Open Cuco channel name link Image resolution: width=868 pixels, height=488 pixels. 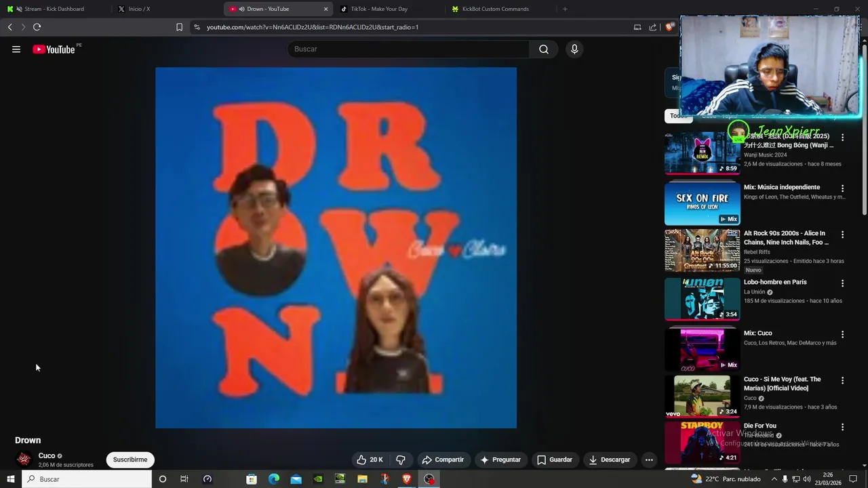[x=47, y=455]
